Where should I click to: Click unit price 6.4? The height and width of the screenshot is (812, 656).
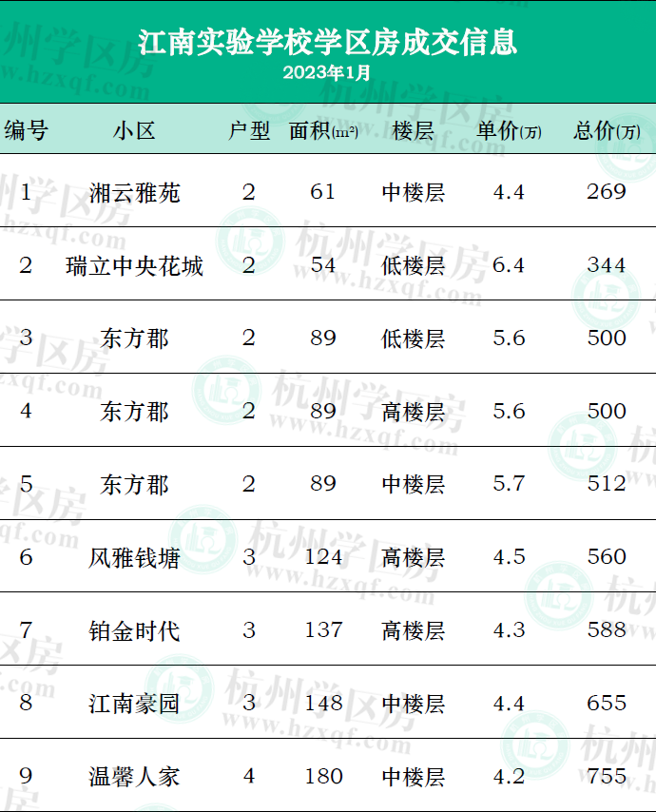tap(509, 265)
